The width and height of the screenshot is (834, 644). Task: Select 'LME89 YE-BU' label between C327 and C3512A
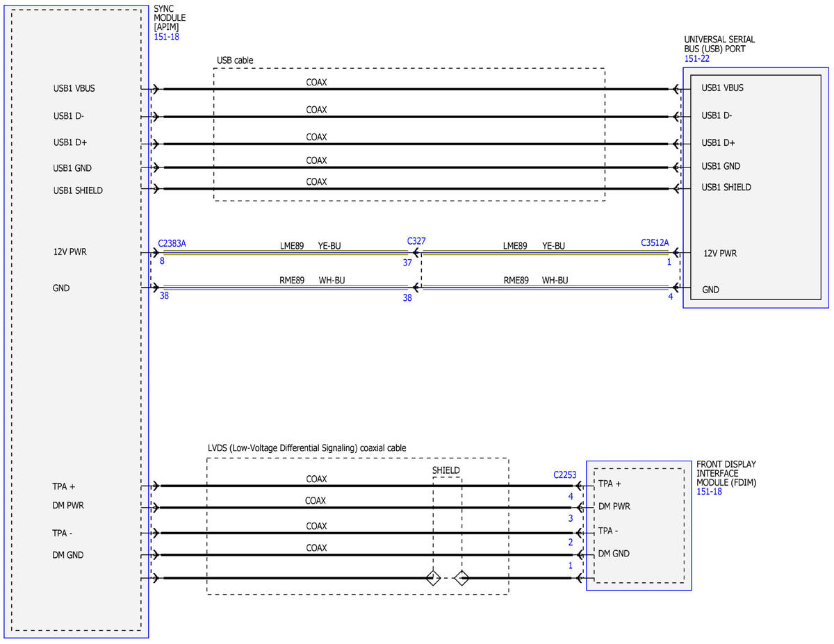(534, 246)
